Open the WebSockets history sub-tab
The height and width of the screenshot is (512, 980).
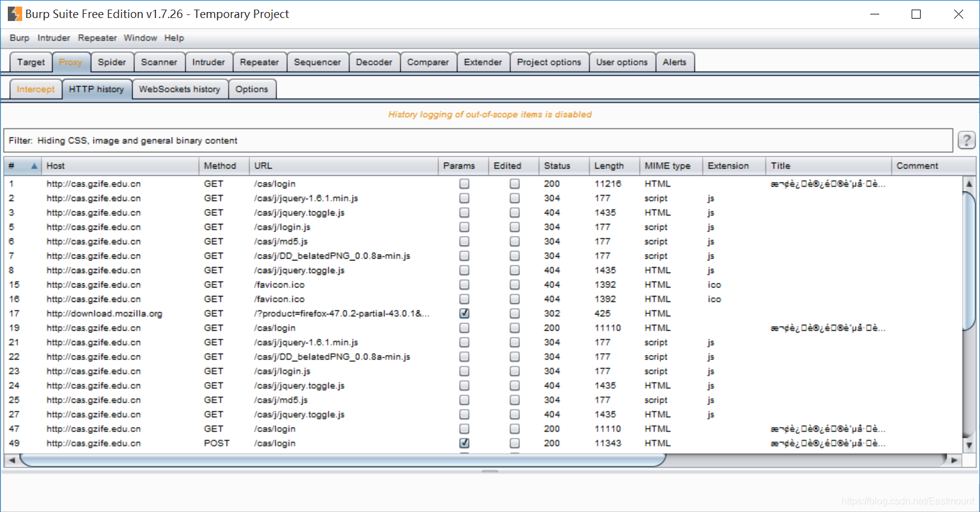pos(179,89)
